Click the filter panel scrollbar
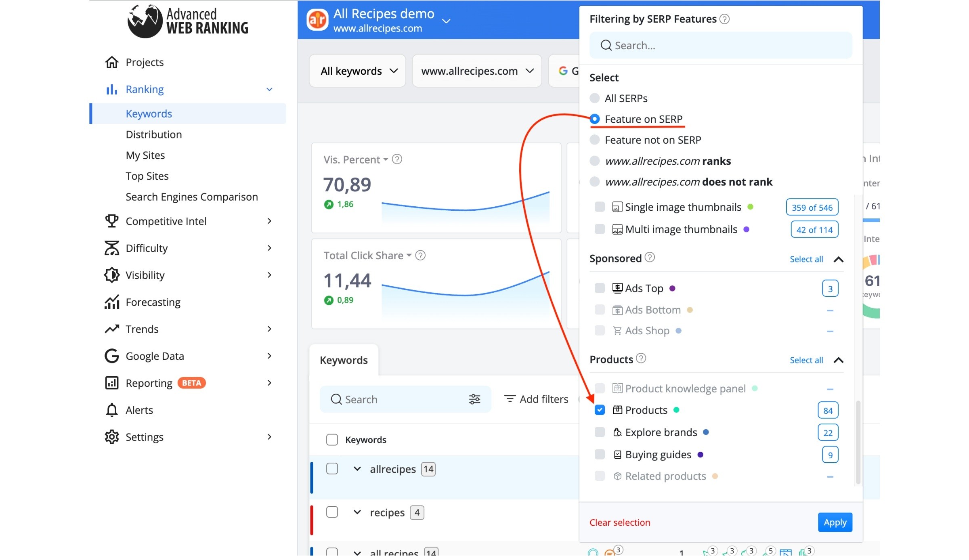Image resolution: width=969 pixels, height=560 pixels. click(858, 443)
